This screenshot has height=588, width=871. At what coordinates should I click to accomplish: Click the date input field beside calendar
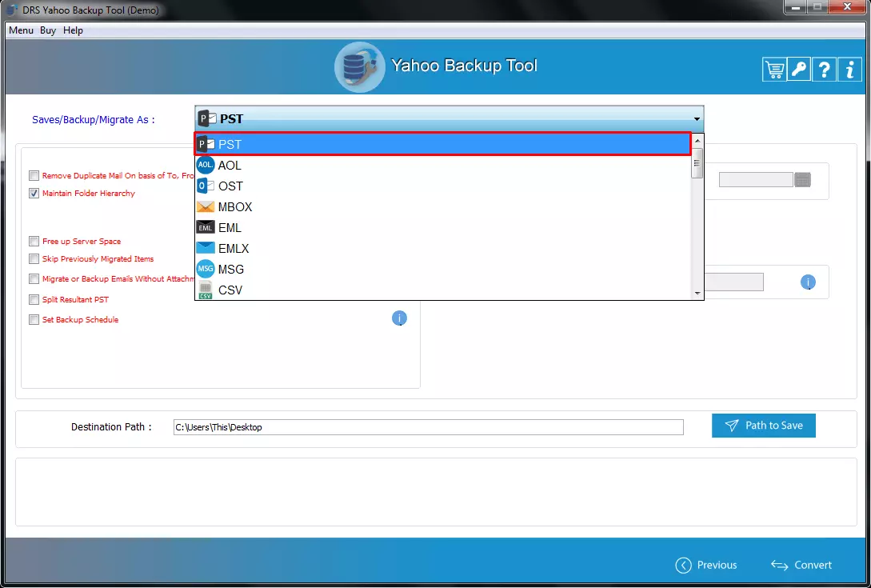coord(756,179)
